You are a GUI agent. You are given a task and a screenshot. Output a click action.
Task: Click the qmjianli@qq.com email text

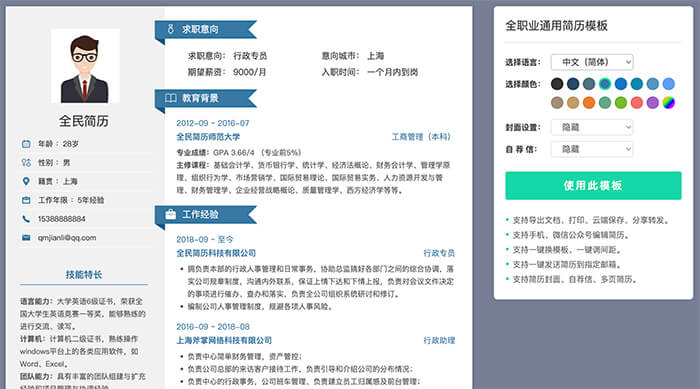point(67,238)
